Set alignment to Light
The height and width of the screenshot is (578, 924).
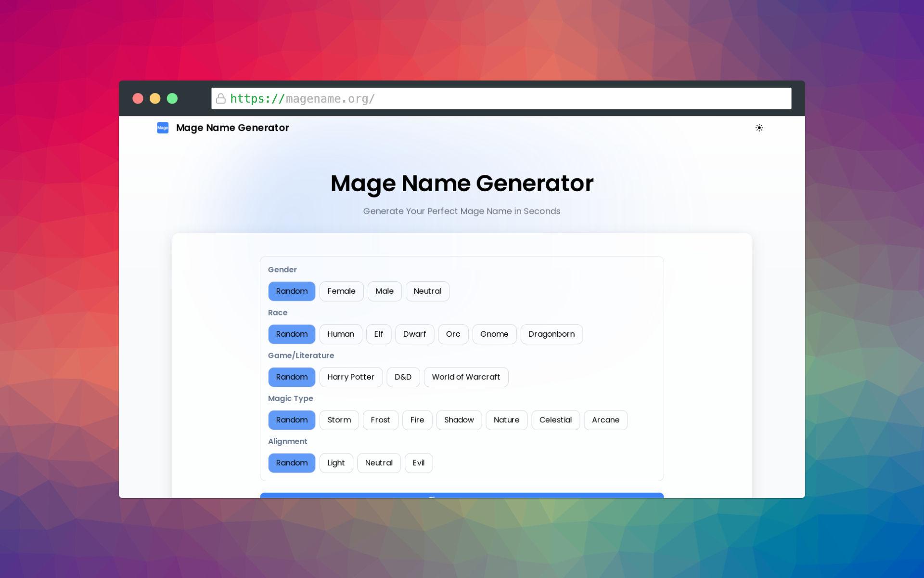pos(336,463)
